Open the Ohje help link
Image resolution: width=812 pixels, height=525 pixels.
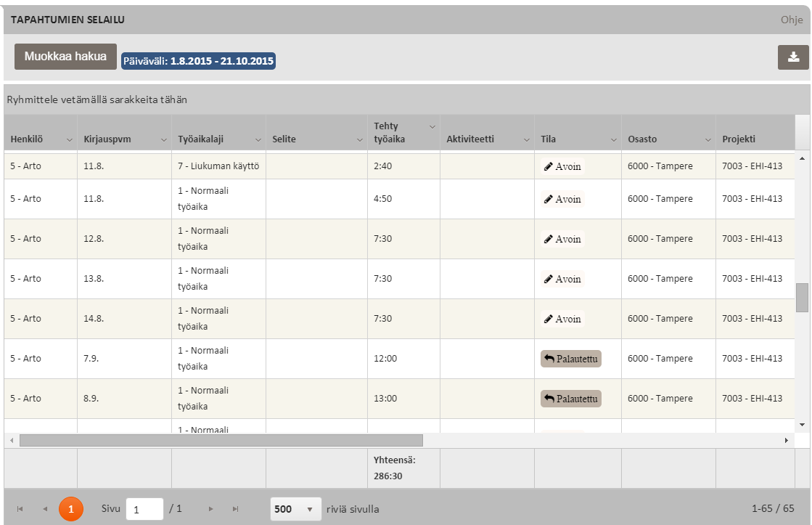point(791,20)
